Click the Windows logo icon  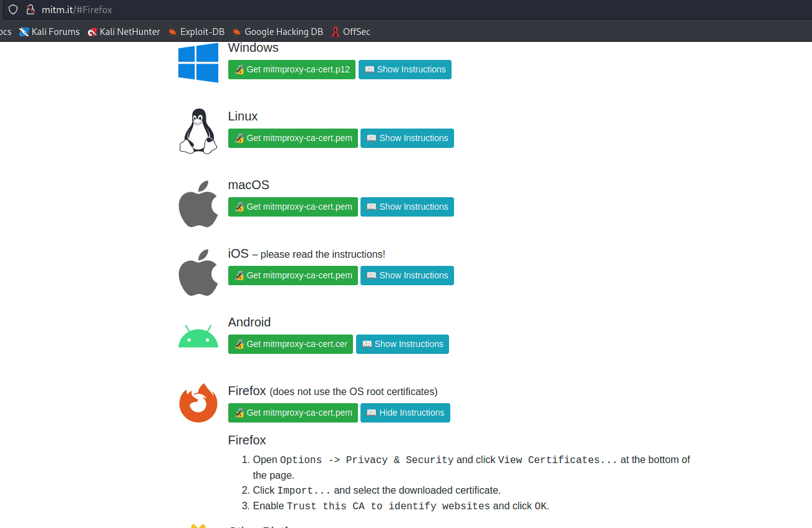pyautogui.click(x=198, y=62)
